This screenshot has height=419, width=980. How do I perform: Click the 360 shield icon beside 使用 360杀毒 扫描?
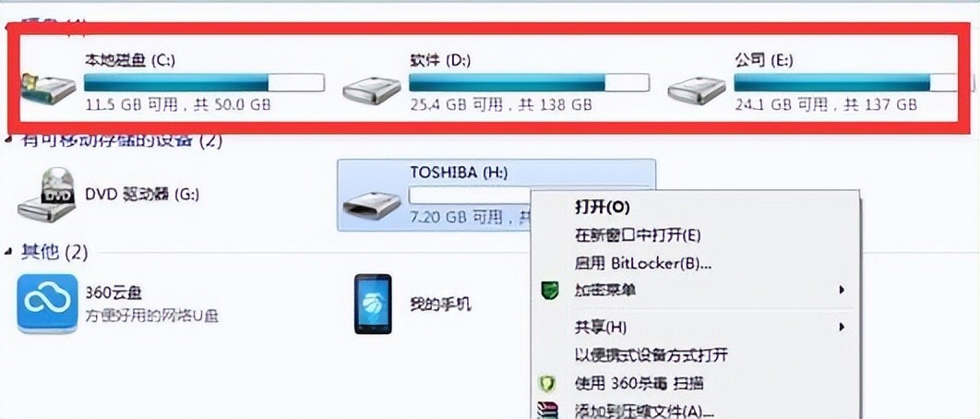point(549,383)
